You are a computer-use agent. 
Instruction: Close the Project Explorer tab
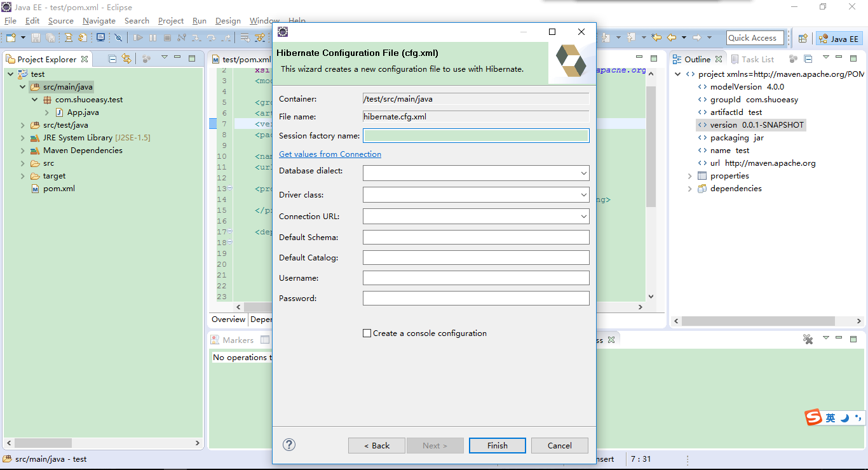[85, 59]
